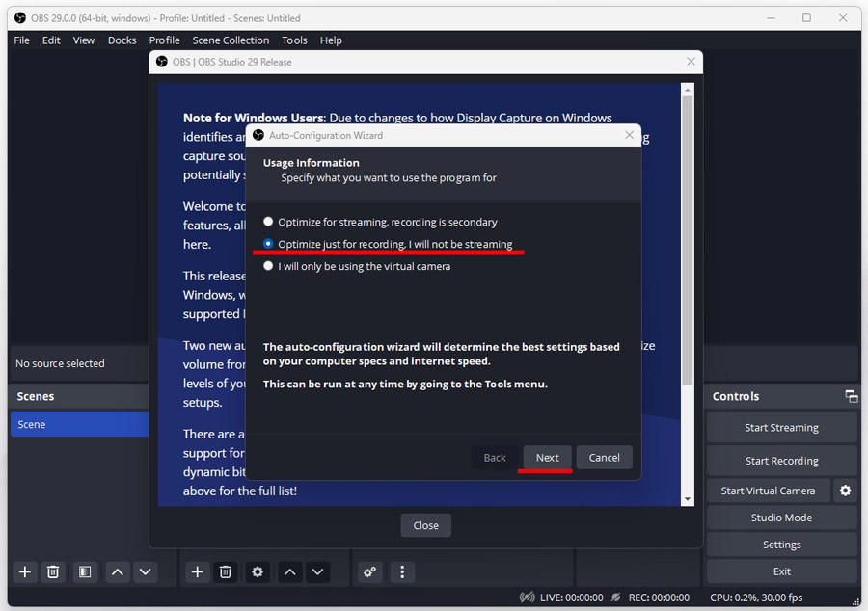Click the recording status icon beside REC
The height and width of the screenshot is (611, 868).
click(x=615, y=598)
